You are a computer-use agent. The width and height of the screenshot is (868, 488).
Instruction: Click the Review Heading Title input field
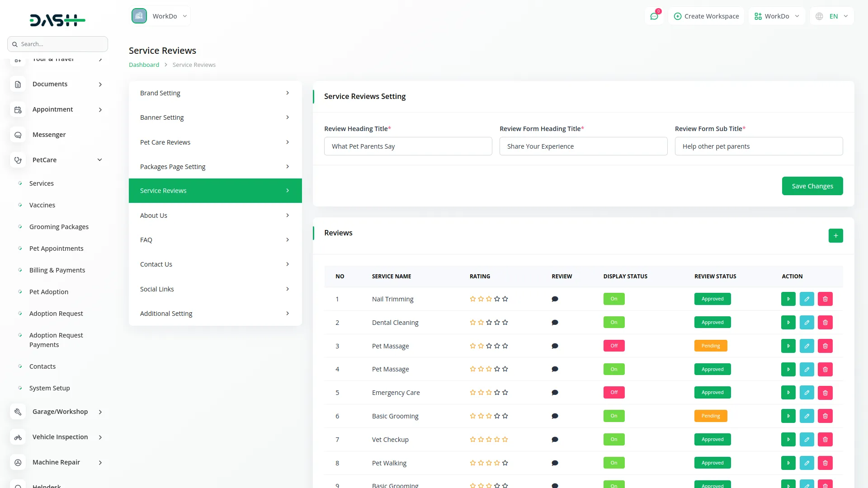[x=408, y=146]
